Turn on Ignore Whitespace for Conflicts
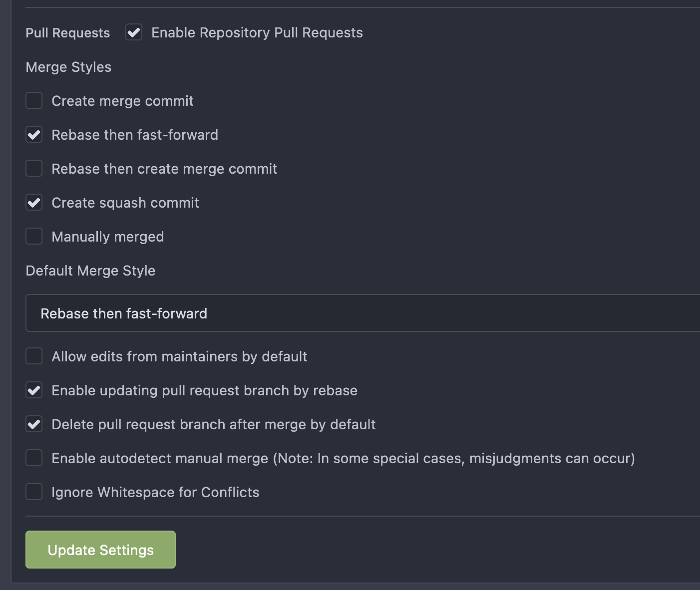Viewport: 700px width, 590px height. [x=33, y=492]
